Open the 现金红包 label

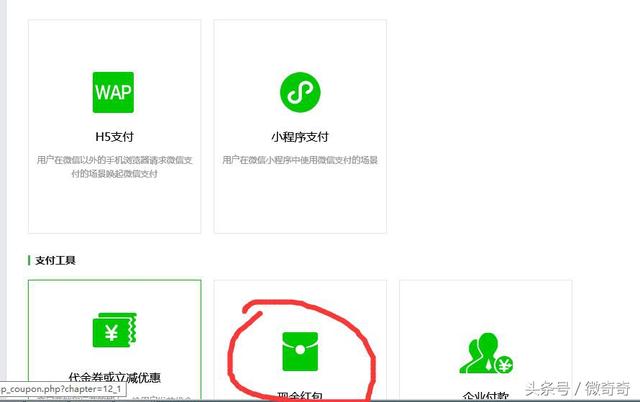click(x=300, y=396)
